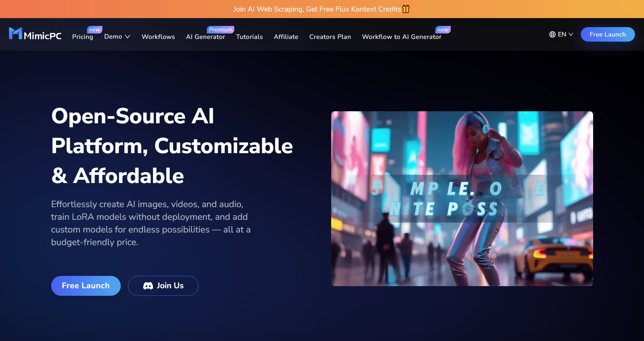Select Creators Plan in navbar
This screenshot has height=341, width=644.
coord(330,37)
